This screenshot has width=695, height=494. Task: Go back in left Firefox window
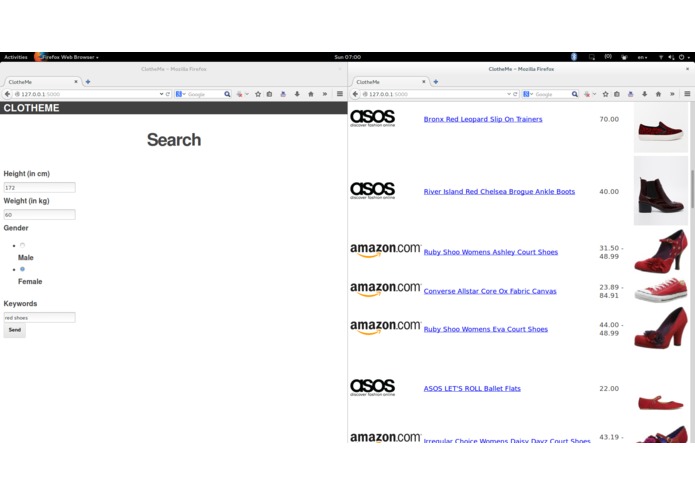click(x=7, y=94)
